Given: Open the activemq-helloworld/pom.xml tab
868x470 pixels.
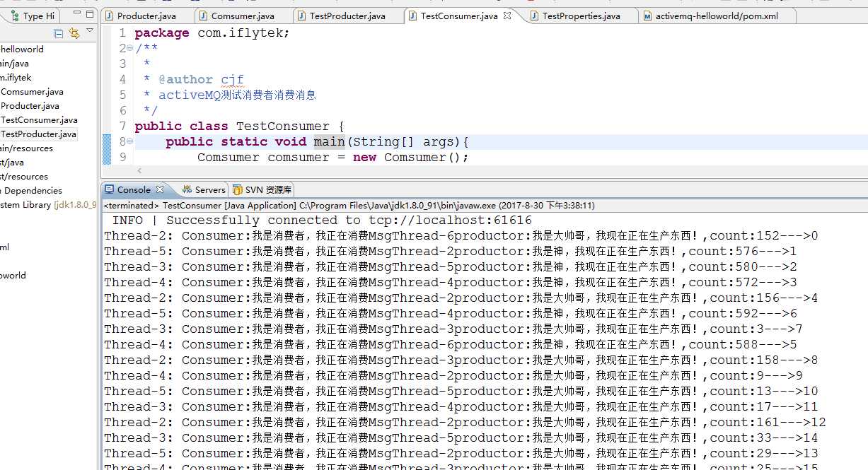Looking at the screenshot, I should [x=716, y=16].
